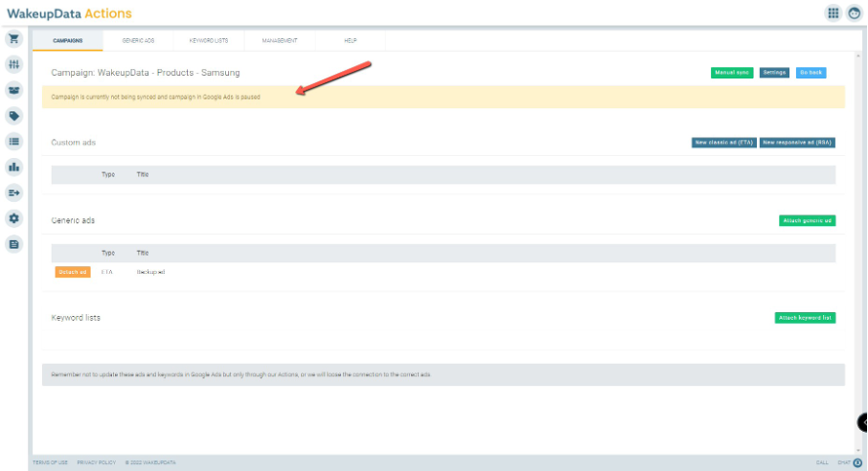Image resolution: width=868 pixels, height=471 pixels.
Task: Select the list icon in the sidebar
Action: pyautogui.click(x=13, y=142)
